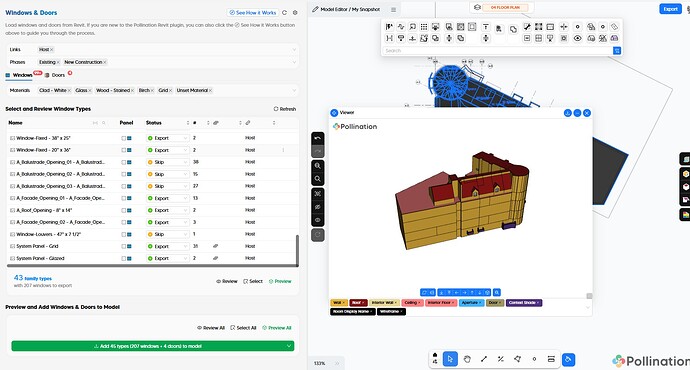This screenshot has height=370, width=690.
Task: Click the Refresh button above the table
Action: point(285,109)
